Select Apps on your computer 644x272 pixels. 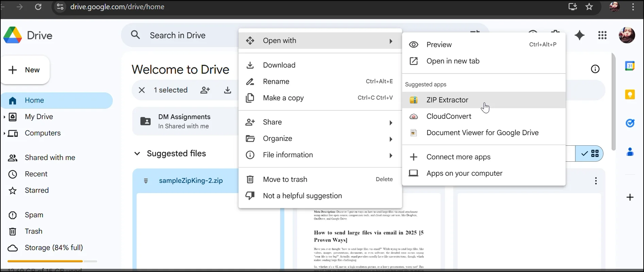pyautogui.click(x=484, y=173)
